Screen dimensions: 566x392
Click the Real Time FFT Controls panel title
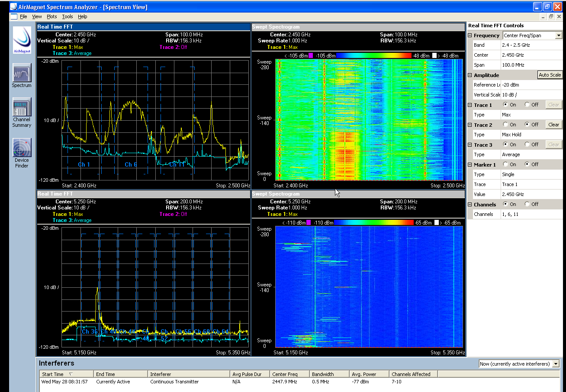click(x=496, y=26)
